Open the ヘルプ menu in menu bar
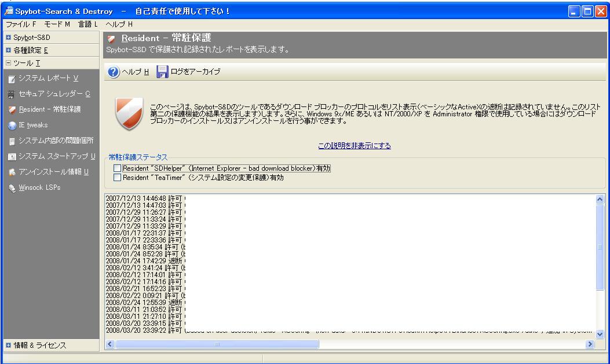Image resolution: width=610 pixels, height=364 pixels. coord(119,24)
